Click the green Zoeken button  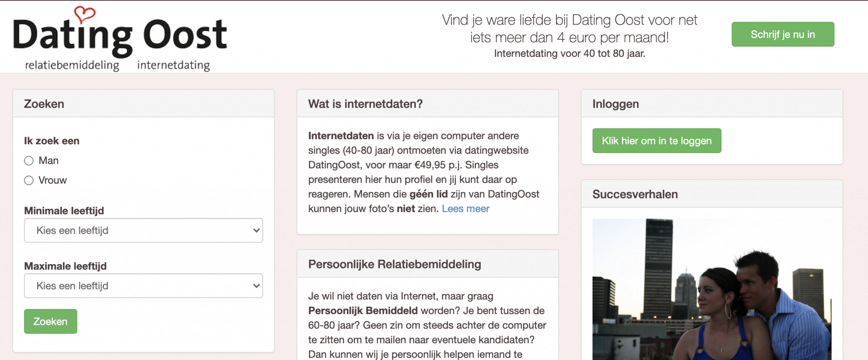click(50, 321)
